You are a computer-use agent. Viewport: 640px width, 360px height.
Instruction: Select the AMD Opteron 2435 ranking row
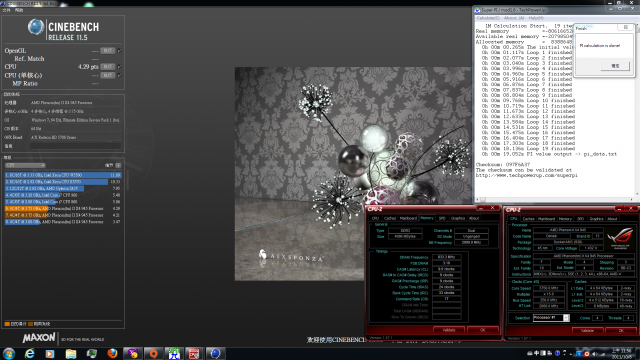(x=63, y=188)
